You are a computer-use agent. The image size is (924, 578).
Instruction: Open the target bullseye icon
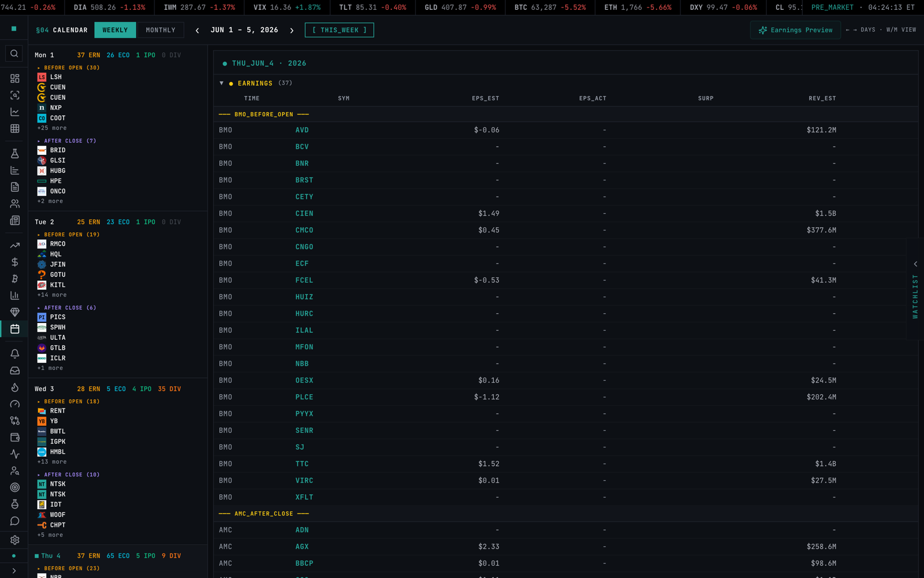point(14,488)
